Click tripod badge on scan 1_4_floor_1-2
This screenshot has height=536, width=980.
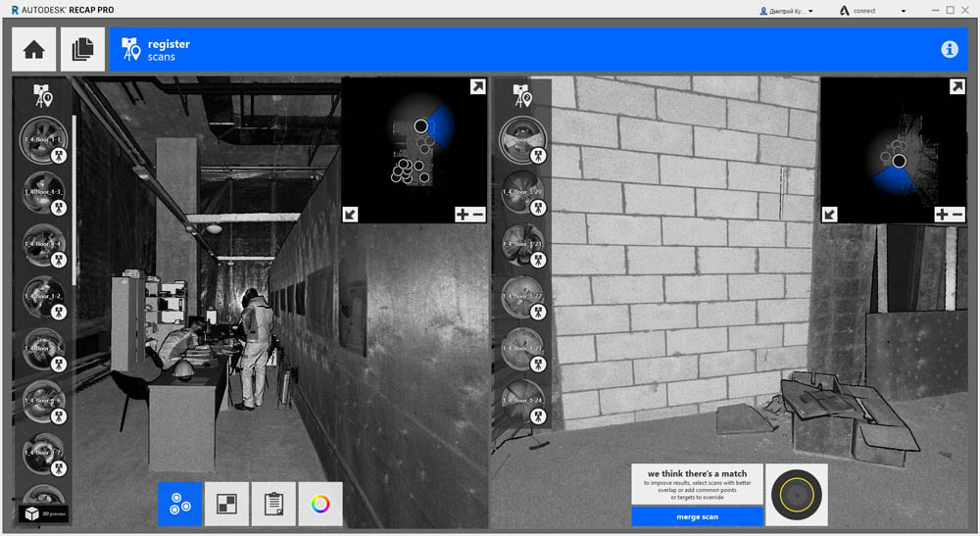(x=59, y=312)
